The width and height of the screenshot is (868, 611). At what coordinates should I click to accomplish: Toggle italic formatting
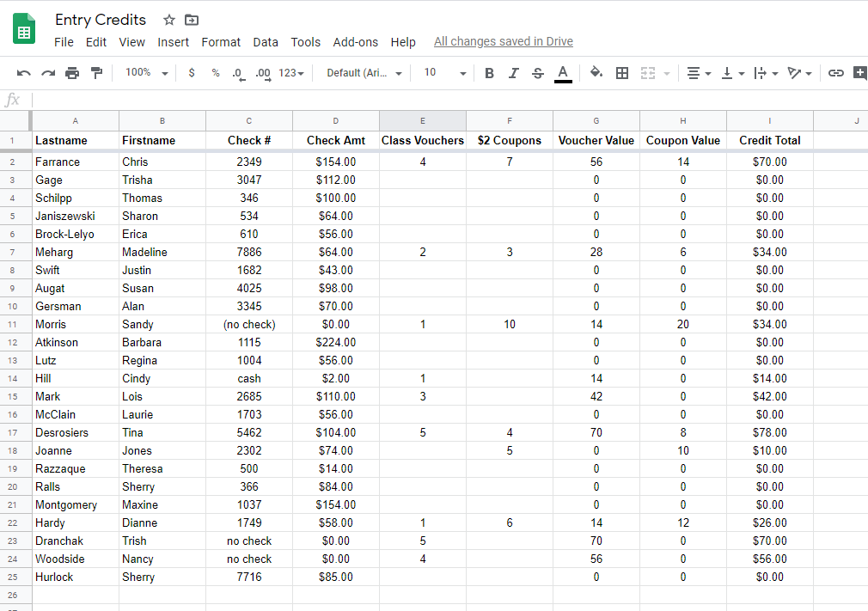pos(513,73)
